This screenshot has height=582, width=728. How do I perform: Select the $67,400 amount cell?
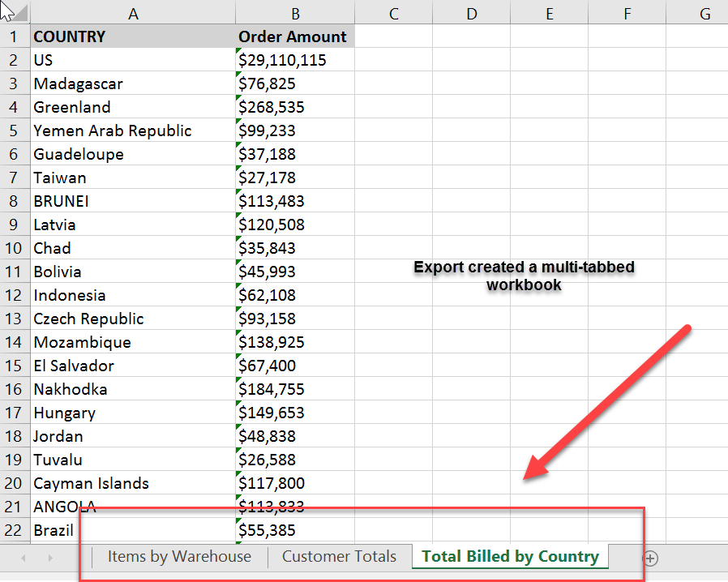[x=295, y=366]
